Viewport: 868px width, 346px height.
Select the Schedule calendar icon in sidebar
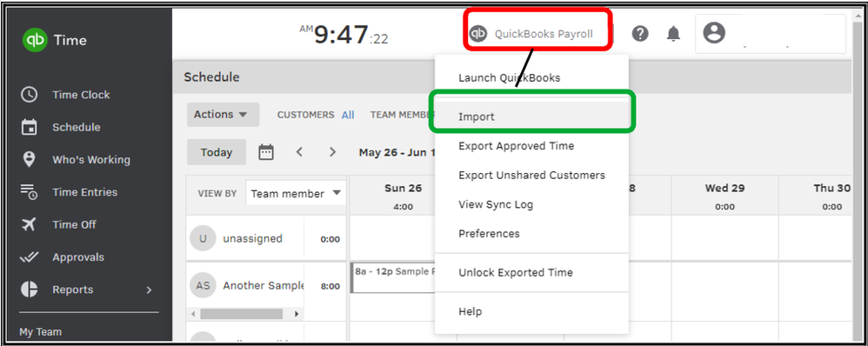(29, 127)
